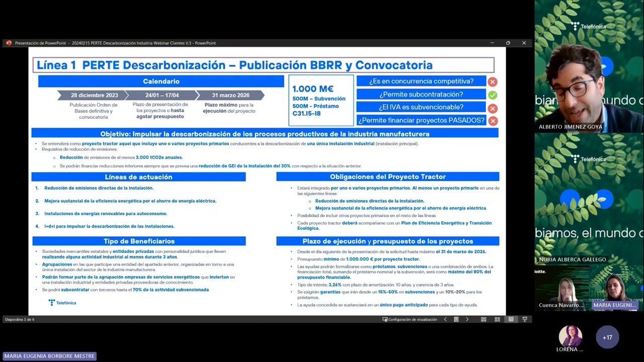Click Maria Eugenia Borbore Mestre name label

point(49,356)
